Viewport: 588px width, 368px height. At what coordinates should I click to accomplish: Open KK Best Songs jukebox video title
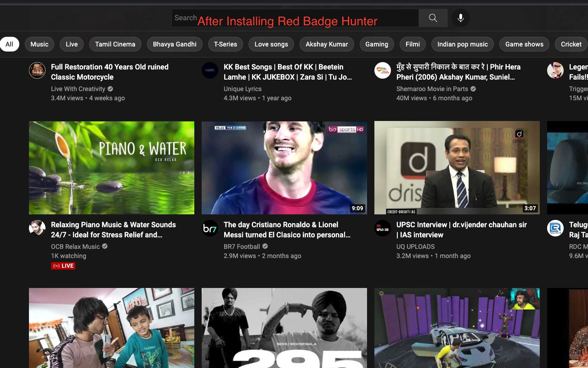point(288,72)
